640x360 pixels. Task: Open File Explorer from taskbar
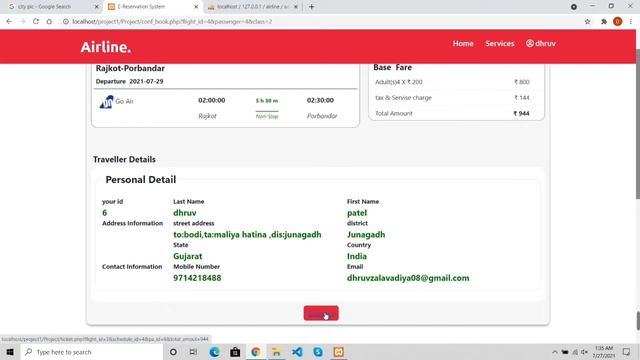tap(276, 352)
